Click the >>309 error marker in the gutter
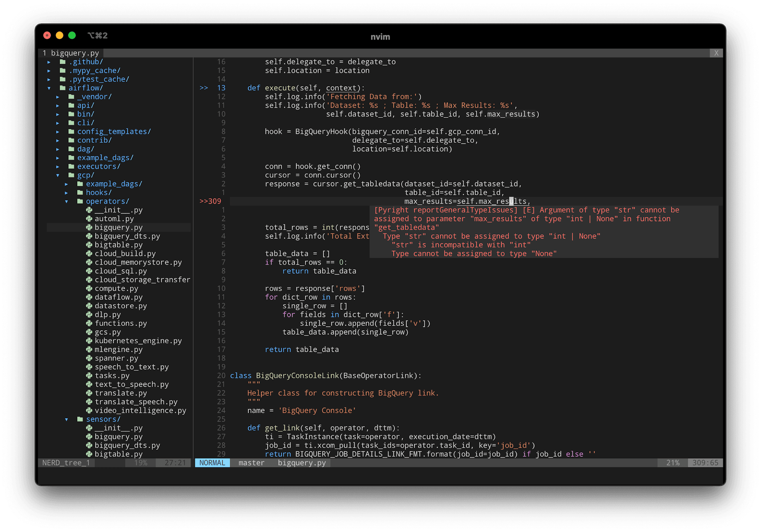This screenshot has width=761, height=532. click(x=210, y=201)
